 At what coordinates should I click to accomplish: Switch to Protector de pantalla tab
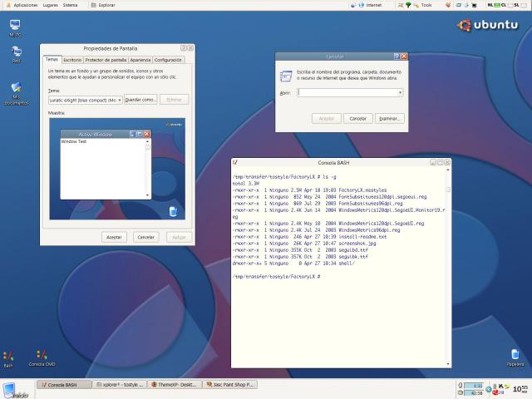(106, 60)
